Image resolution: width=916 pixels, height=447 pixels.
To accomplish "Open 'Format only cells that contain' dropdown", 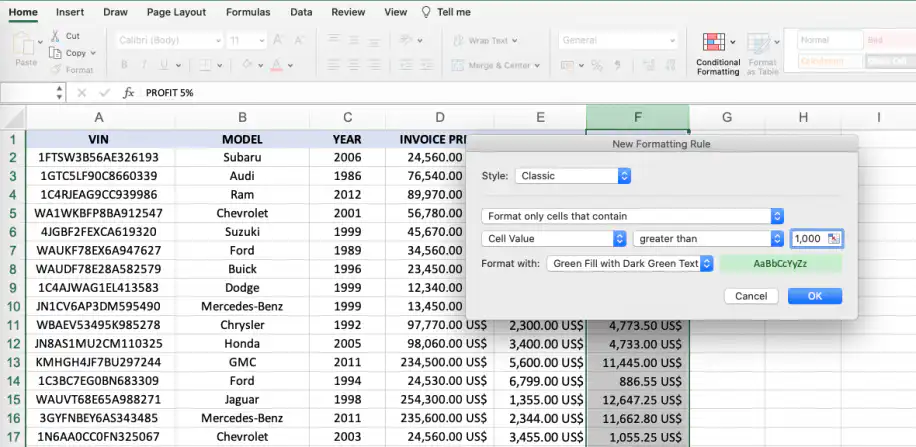I will (632, 216).
